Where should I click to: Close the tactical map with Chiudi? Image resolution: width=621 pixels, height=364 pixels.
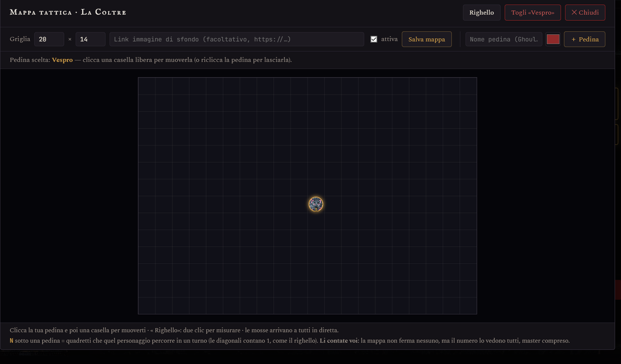pyautogui.click(x=585, y=13)
